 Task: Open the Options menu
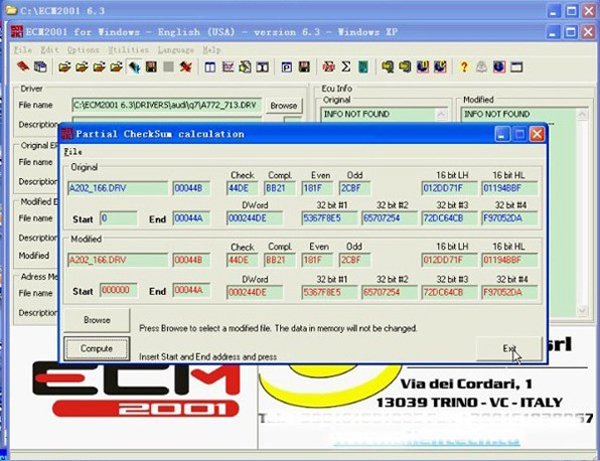click(x=83, y=50)
